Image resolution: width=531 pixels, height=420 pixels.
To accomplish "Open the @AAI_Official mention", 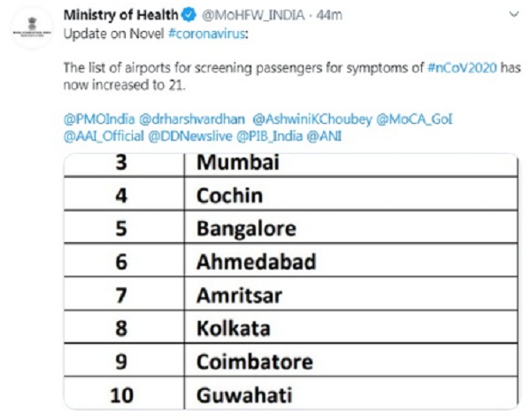I will point(104,136).
